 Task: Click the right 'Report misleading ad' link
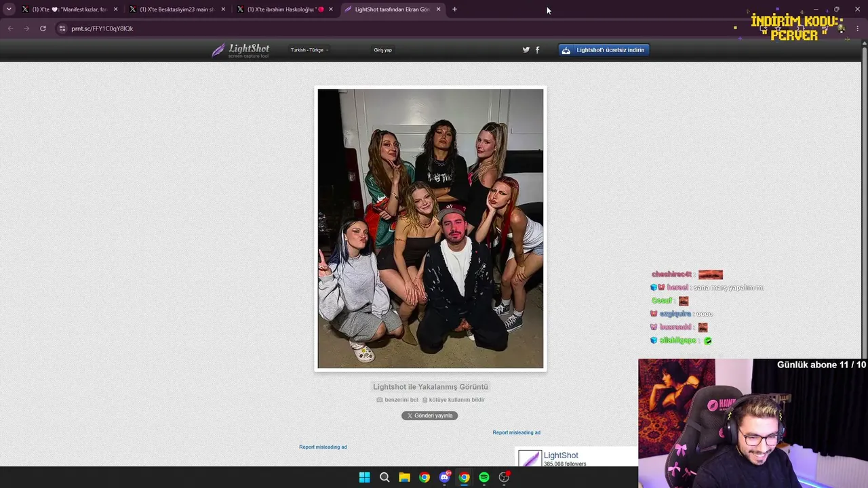(517, 432)
